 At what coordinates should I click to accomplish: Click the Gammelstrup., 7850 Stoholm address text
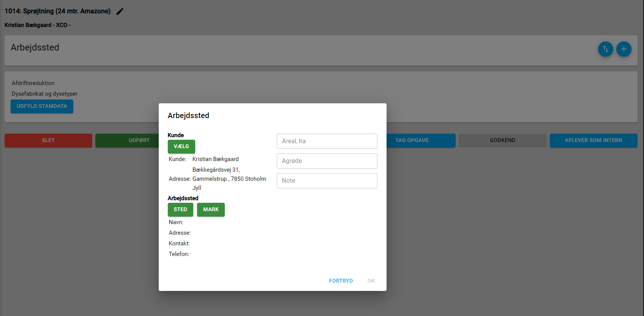[x=229, y=179]
